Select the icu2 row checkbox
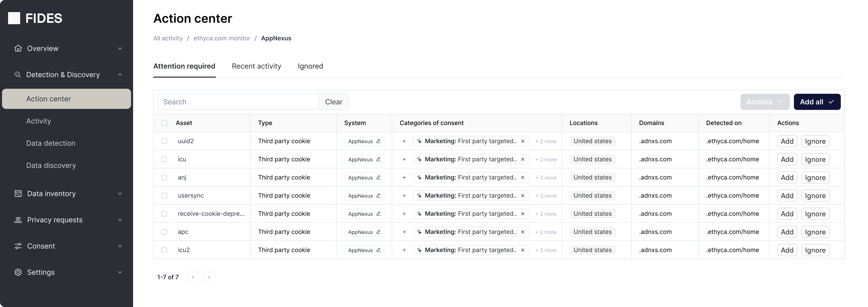 click(x=164, y=250)
